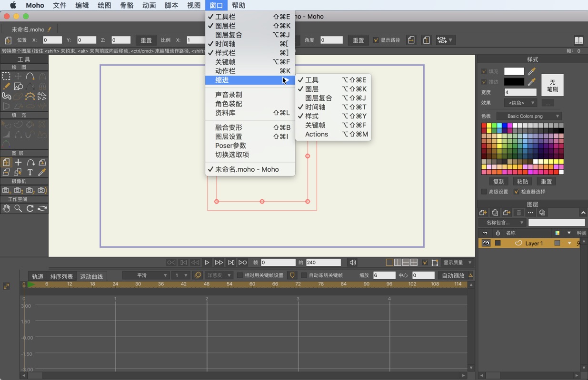
Task: Choose the Eyedropper tool
Action: pyautogui.click(x=41, y=172)
